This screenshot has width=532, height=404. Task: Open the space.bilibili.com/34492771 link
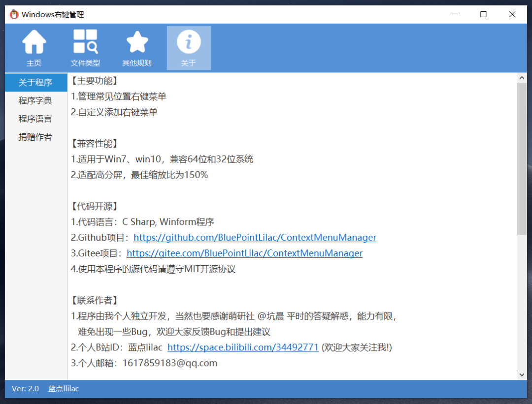coord(243,347)
